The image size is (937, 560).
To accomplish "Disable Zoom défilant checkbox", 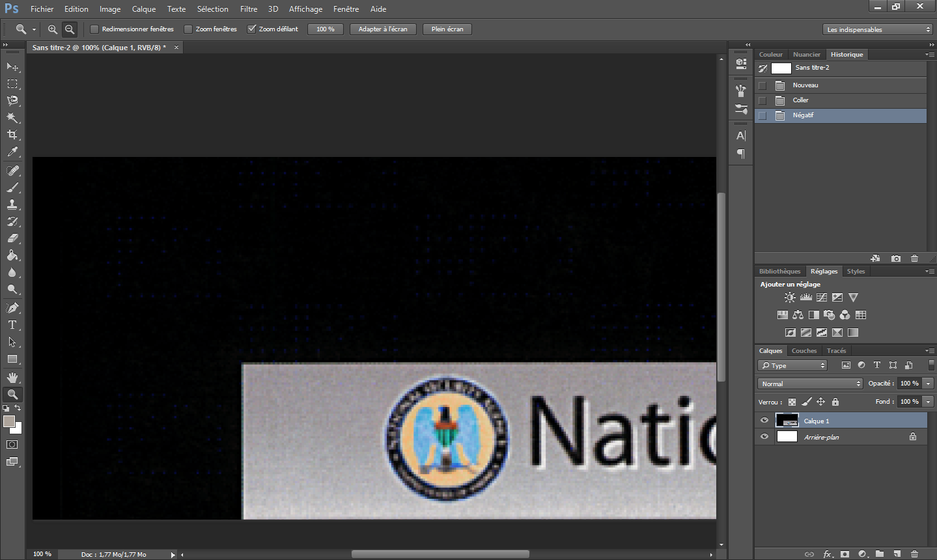I will pyautogui.click(x=251, y=29).
